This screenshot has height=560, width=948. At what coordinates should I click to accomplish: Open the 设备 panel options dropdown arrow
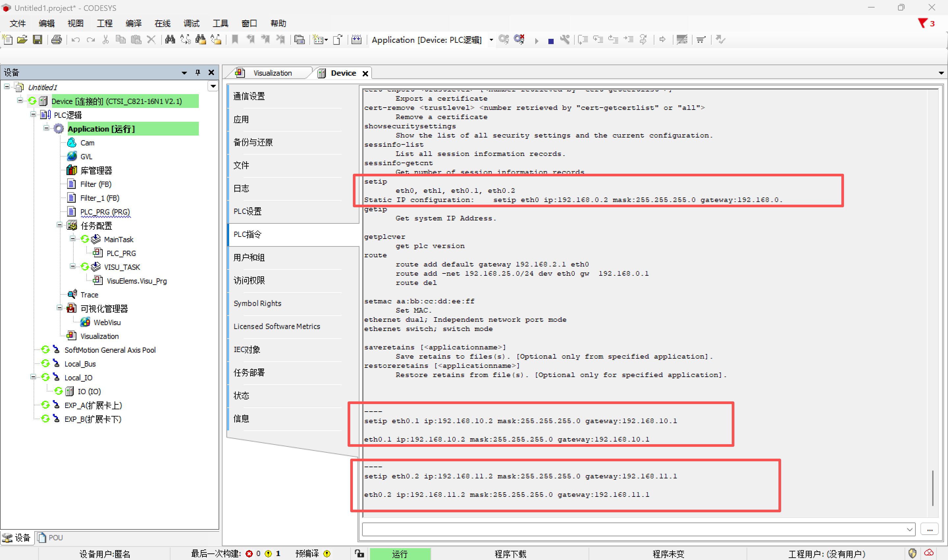184,73
